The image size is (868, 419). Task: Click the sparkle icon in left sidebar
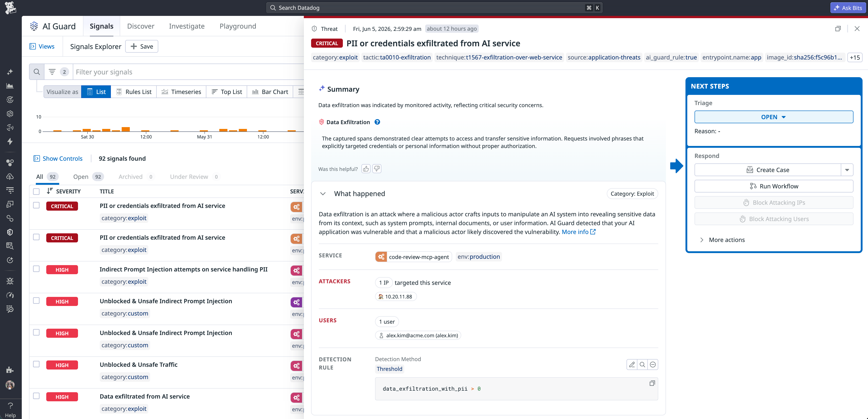(x=10, y=72)
